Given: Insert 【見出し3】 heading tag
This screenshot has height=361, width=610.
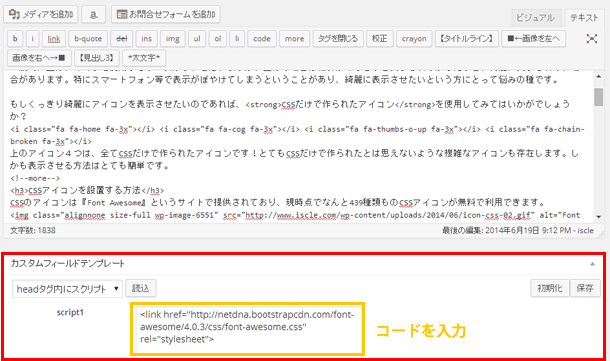Looking at the screenshot, I should (96, 58).
